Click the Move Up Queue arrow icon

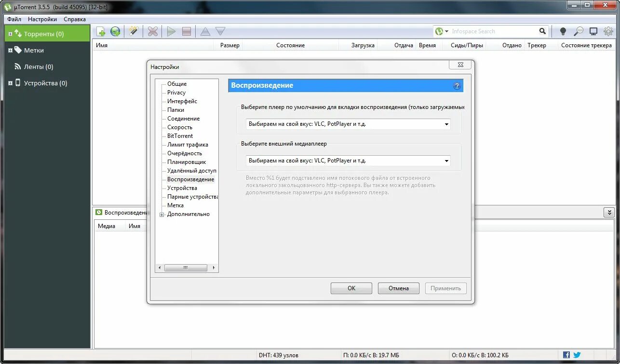205,31
